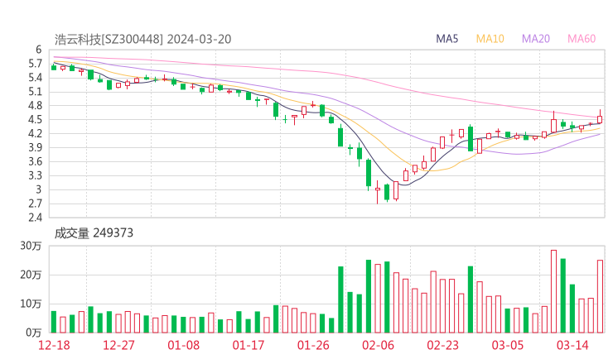The height and width of the screenshot is (364, 613).
Task: Click the MA5 legend label
Action: click(x=446, y=39)
